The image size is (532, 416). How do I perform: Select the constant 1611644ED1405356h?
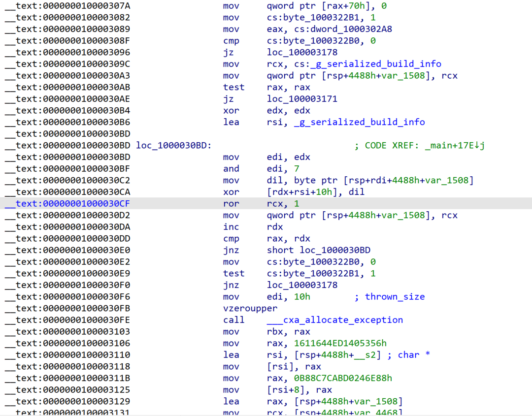click(340, 343)
